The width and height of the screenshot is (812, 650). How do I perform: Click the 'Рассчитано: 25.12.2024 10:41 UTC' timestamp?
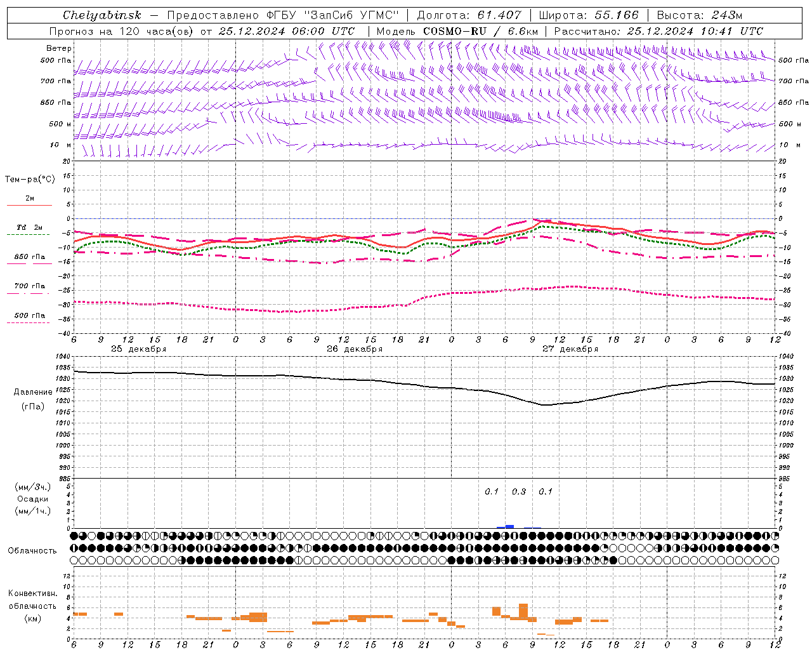[x=658, y=31]
